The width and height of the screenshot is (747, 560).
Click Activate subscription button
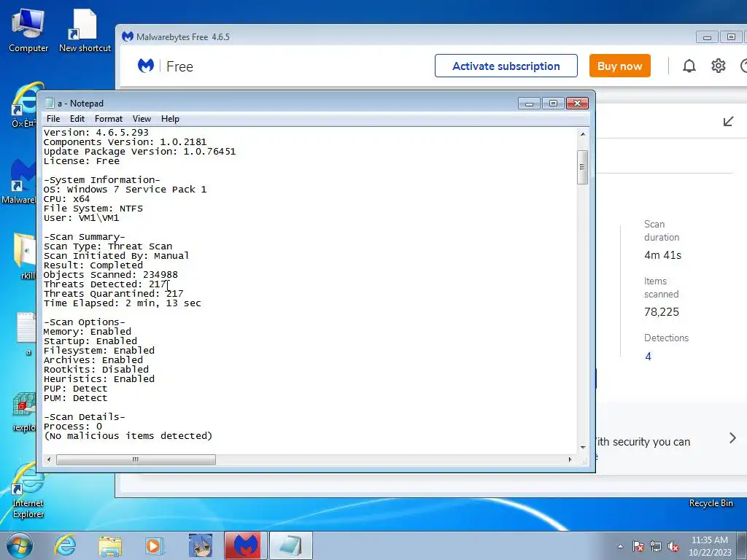(x=506, y=66)
